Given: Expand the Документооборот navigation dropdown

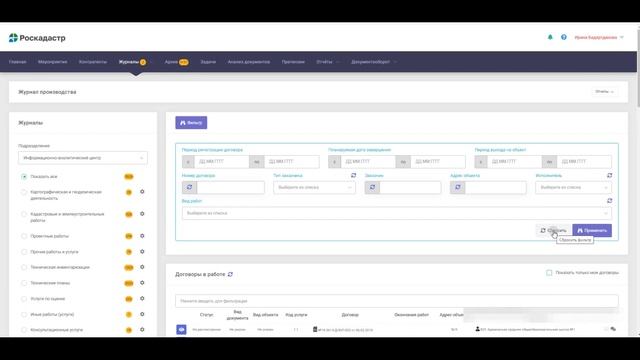Looking at the screenshot, I should [x=374, y=62].
